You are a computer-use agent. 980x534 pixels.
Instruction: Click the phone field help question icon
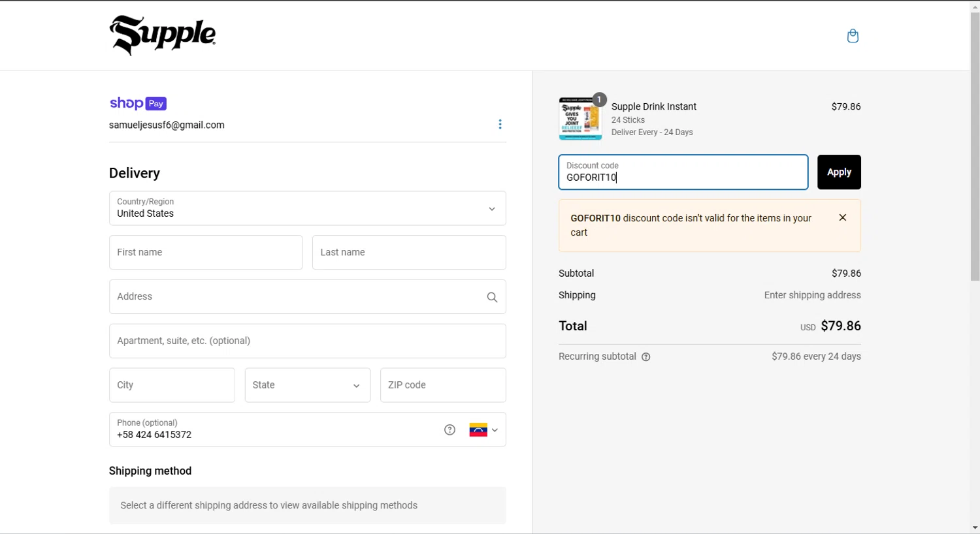[x=449, y=430]
